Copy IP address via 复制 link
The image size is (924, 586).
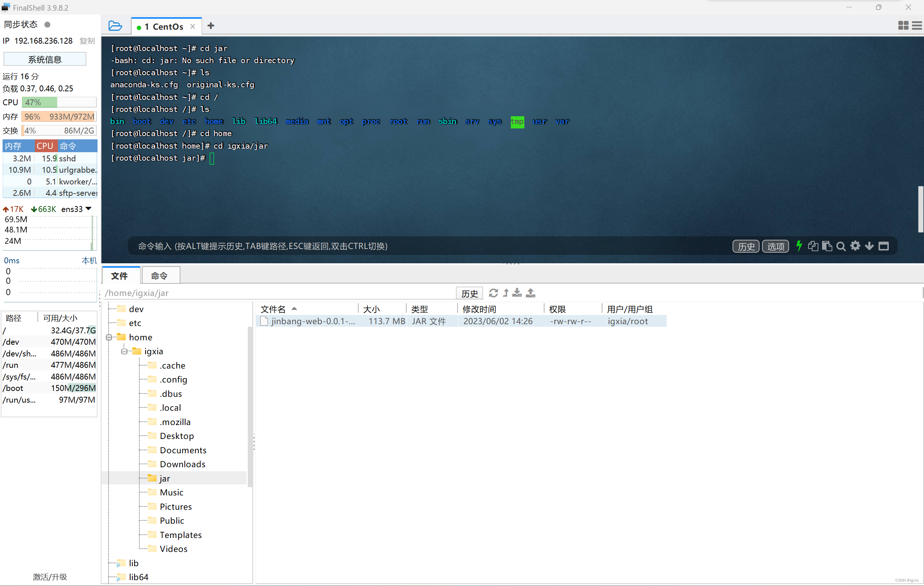coord(87,41)
